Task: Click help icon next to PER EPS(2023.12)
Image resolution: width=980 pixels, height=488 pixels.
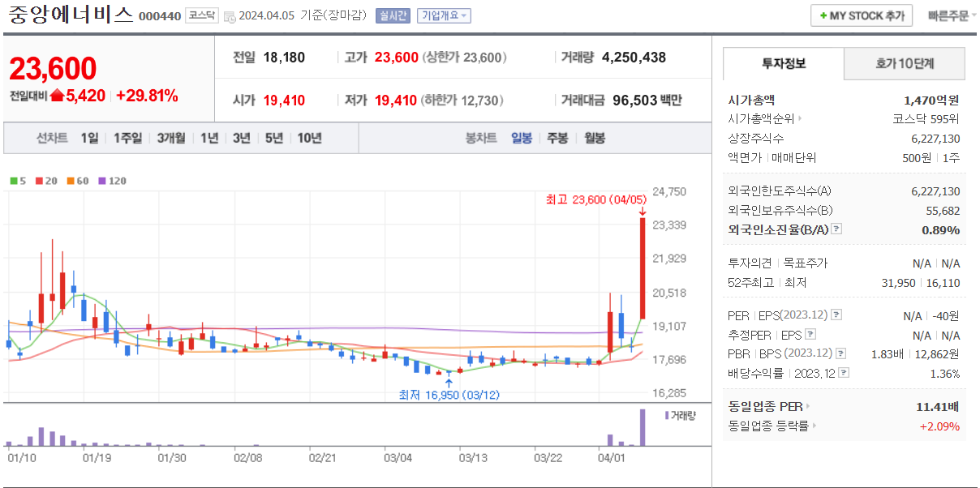Action: coord(836,315)
